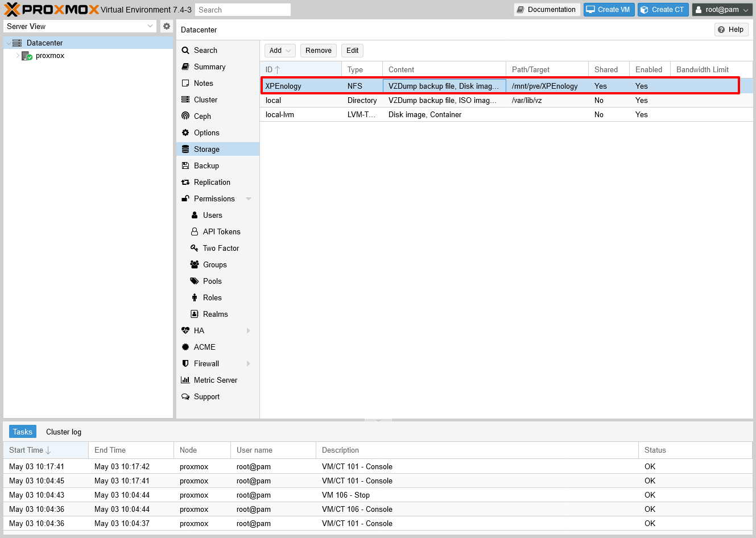
Task: Open the Add storage dropdown
Action: click(x=280, y=51)
